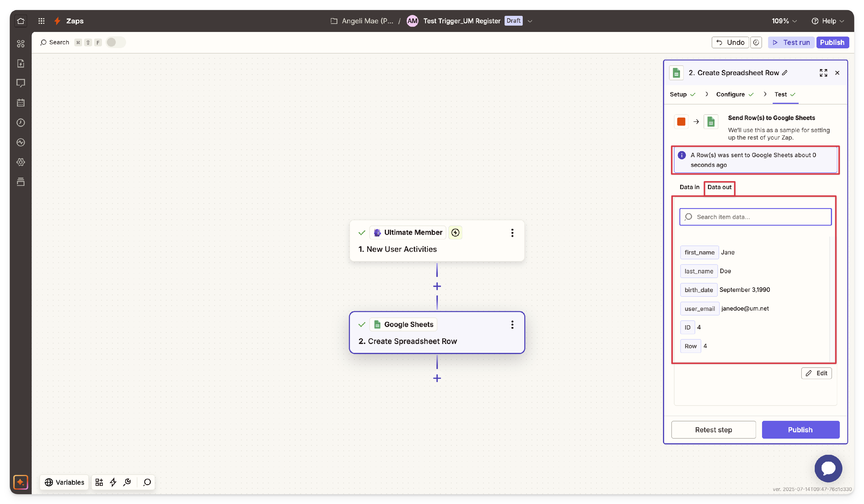Image resolution: width=864 pixels, height=504 pixels.
Task: Toggle the switch next to Search
Action: pyautogui.click(x=115, y=42)
